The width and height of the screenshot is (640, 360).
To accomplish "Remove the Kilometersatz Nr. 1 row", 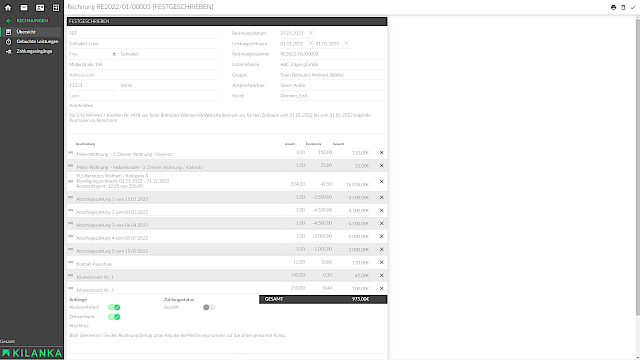I will (382, 276).
